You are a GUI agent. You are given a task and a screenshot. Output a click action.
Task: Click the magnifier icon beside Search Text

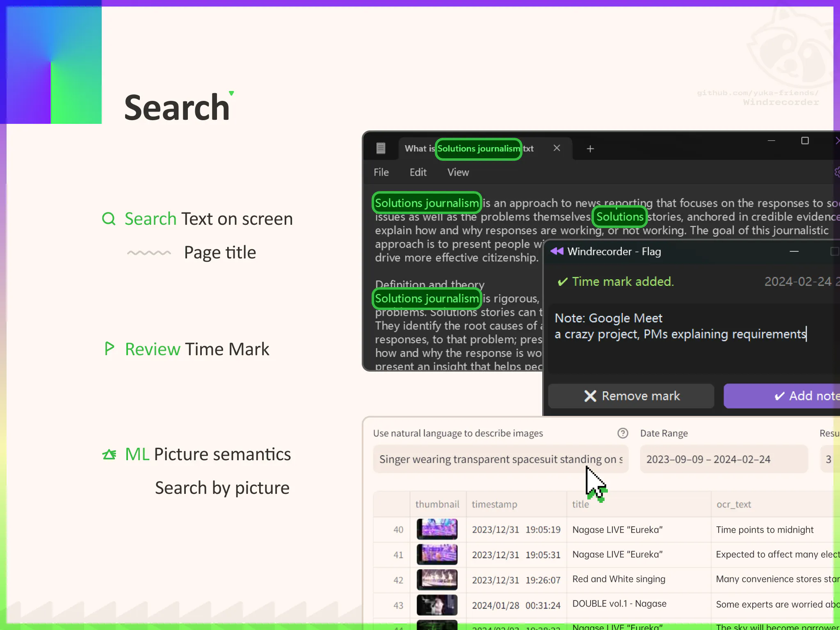click(109, 219)
